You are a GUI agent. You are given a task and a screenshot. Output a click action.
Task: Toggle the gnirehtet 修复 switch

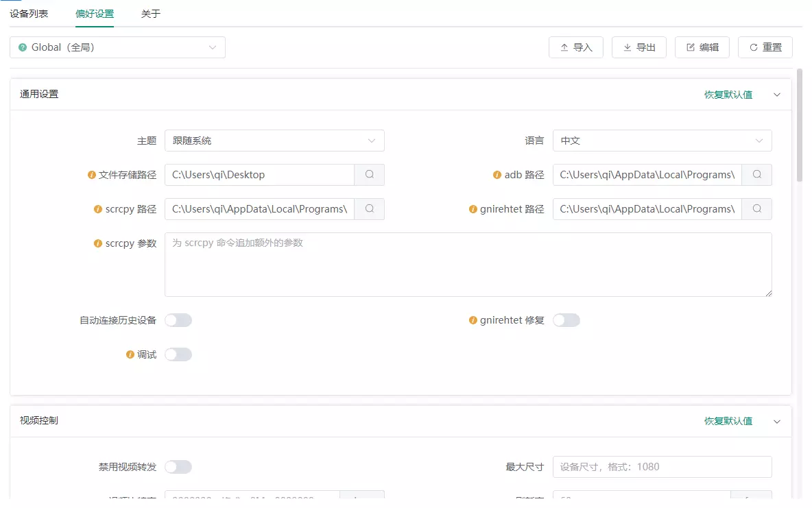coord(566,320)
